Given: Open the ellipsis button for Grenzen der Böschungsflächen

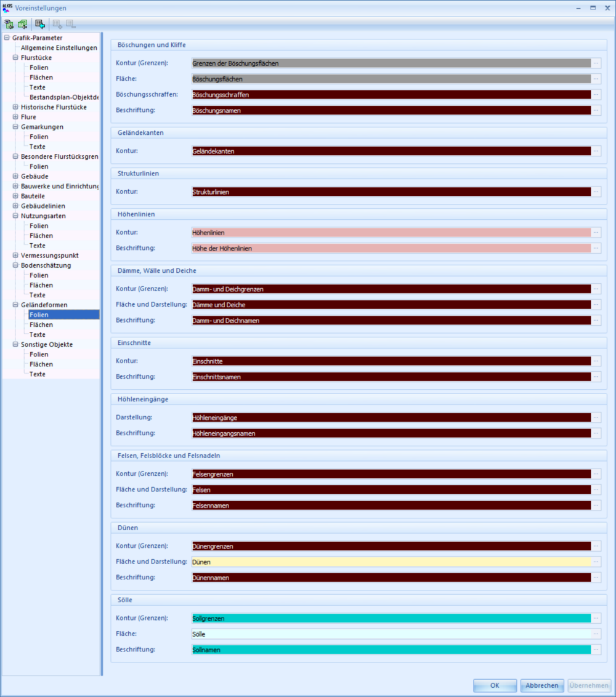Looking at the screenshot, I should 596,63.
